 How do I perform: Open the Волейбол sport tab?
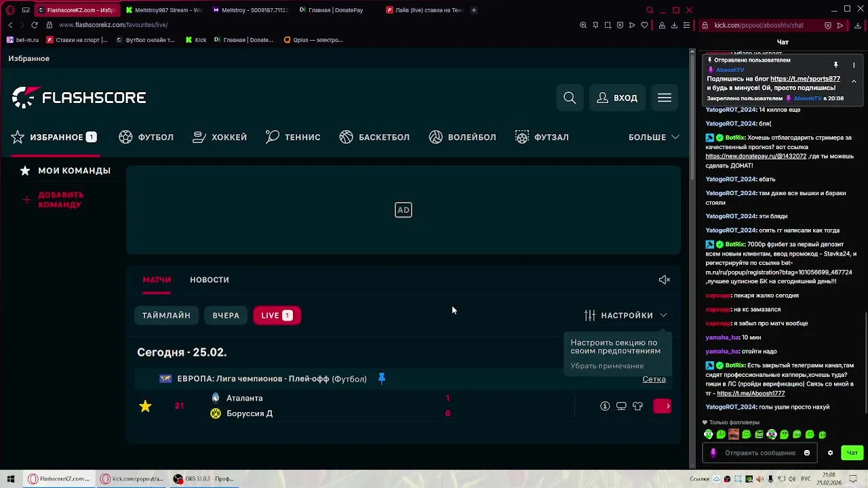point(462,137)
